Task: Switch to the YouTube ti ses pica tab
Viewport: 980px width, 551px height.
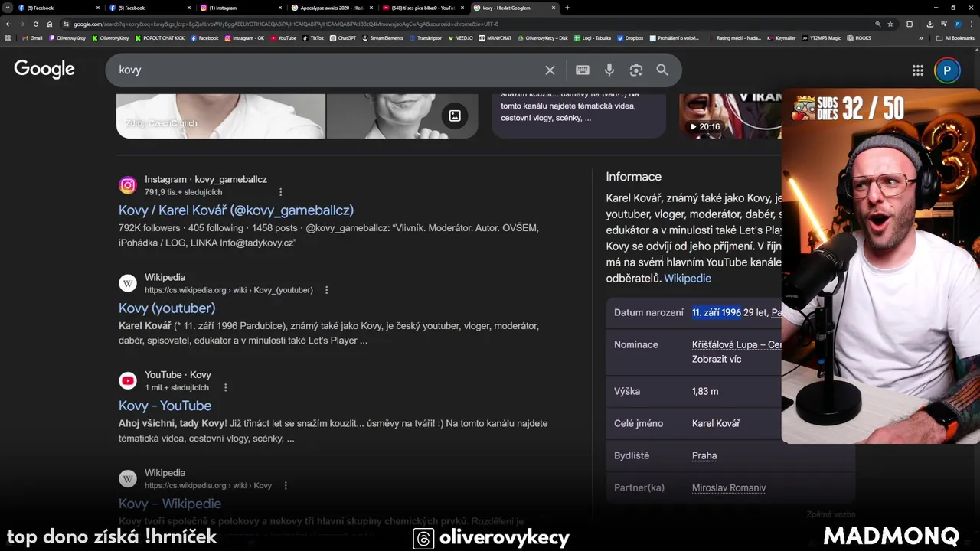Action: (423, 8)
